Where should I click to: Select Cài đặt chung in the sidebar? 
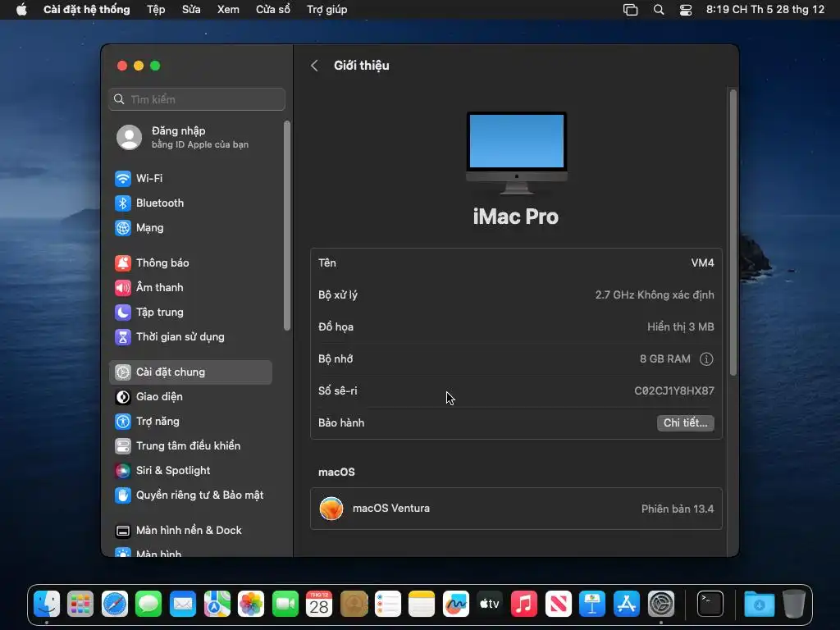pos(190,372)
